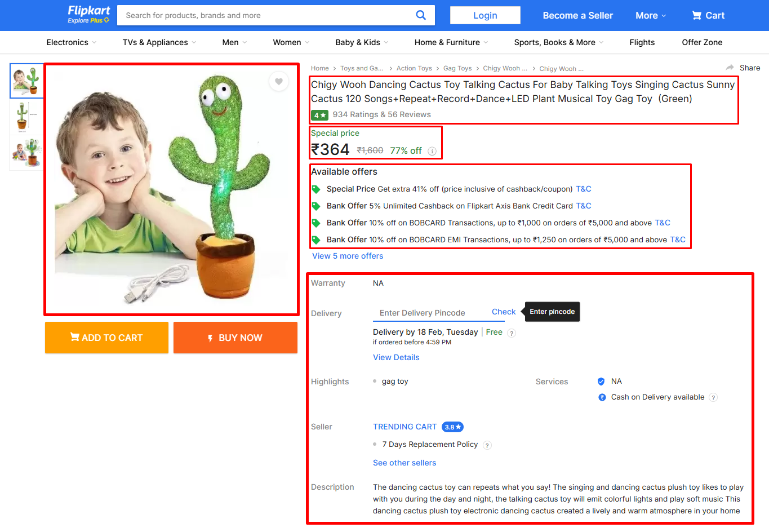Expand the Baby & Kids menu

[362, 42]
